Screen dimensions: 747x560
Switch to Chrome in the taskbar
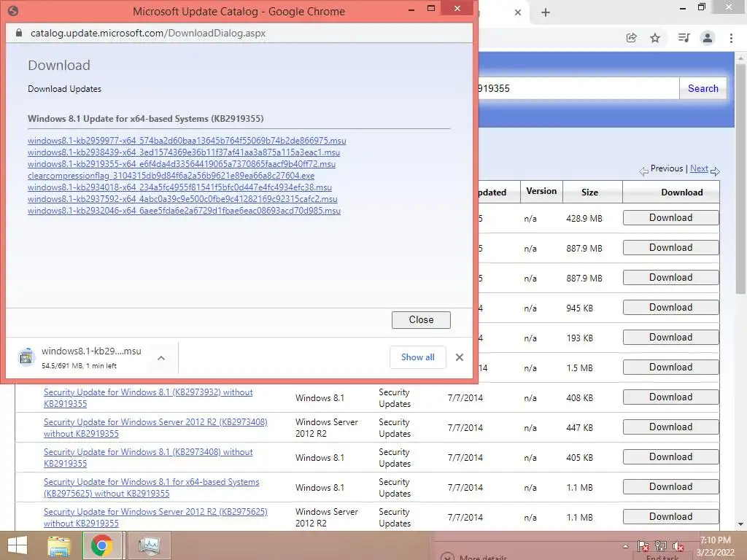click(102, 545)
